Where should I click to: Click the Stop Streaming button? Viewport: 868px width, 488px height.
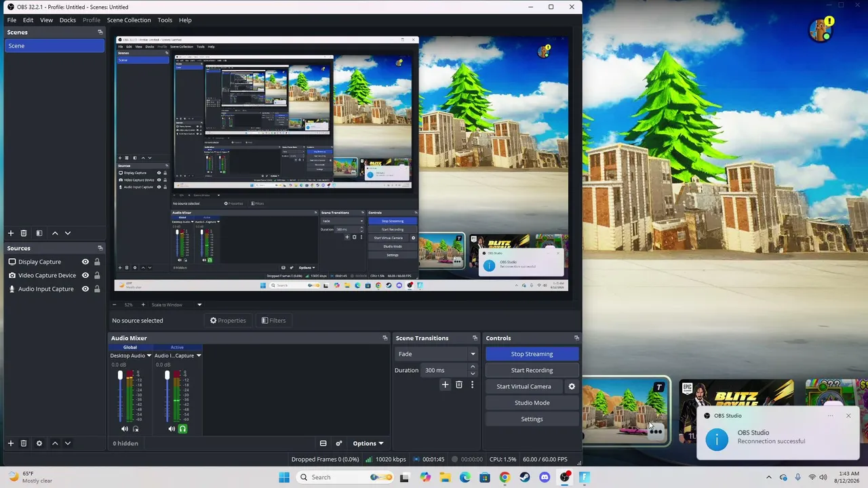coord(532,354)
